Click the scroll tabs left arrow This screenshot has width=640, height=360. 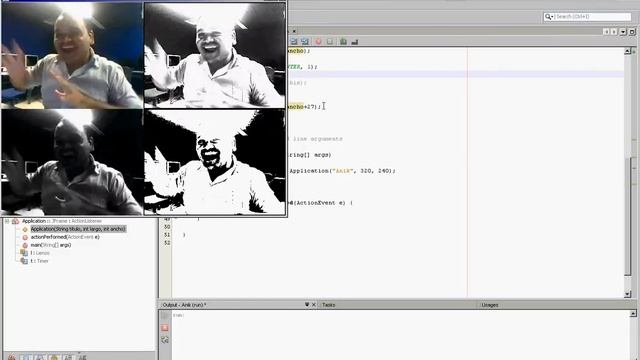pyautogui.click(x=606, y=31)
